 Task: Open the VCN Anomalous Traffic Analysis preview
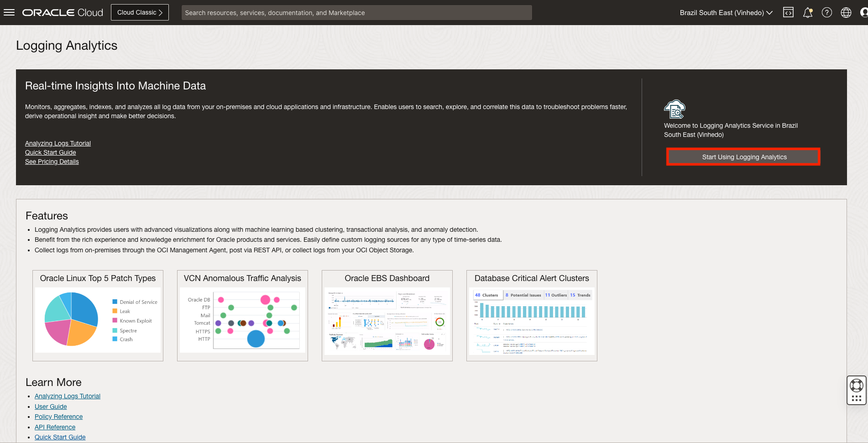(x=242, y=316)
